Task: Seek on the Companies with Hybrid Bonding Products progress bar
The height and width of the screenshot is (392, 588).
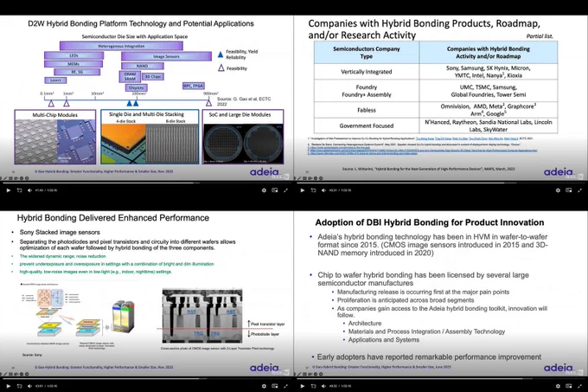Action: pos(441,183)
